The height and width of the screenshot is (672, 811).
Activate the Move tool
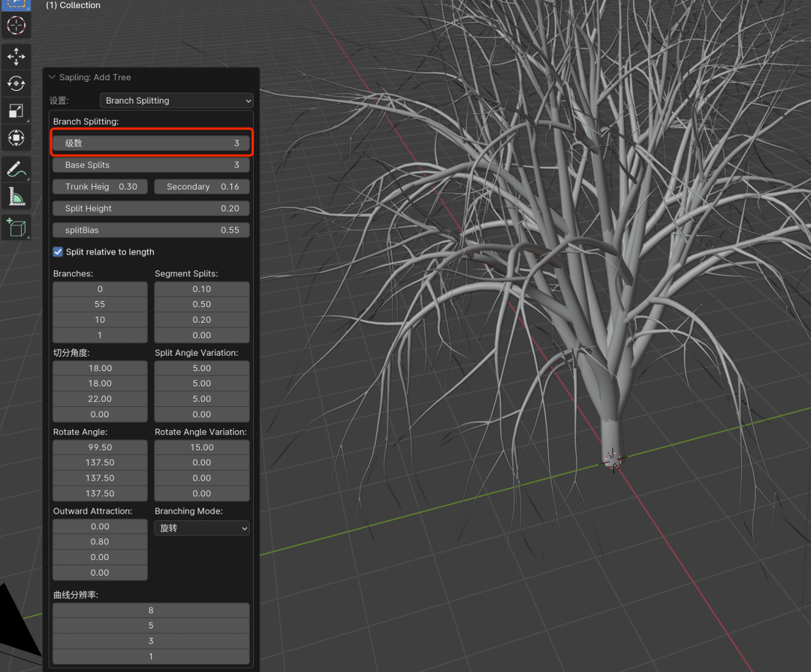[x=16, y=56]
